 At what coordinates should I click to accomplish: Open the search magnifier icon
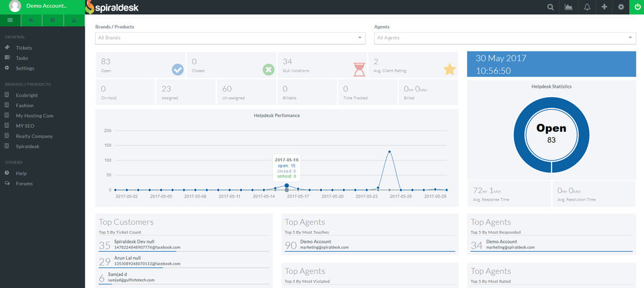coord(551,7)
